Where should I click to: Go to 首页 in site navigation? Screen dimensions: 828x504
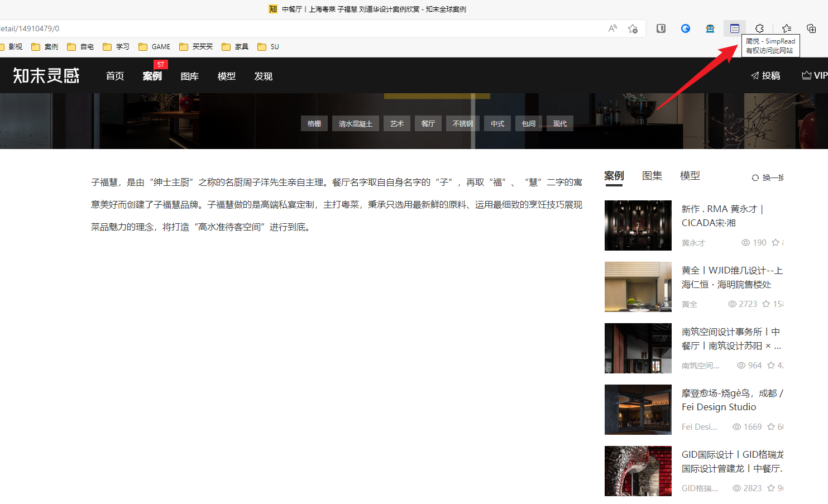point(115,76)
